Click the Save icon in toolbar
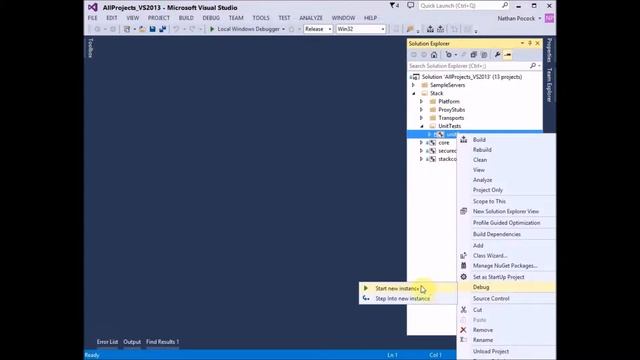Viewport: 640px width, 360px height. [x=152, y=29]
